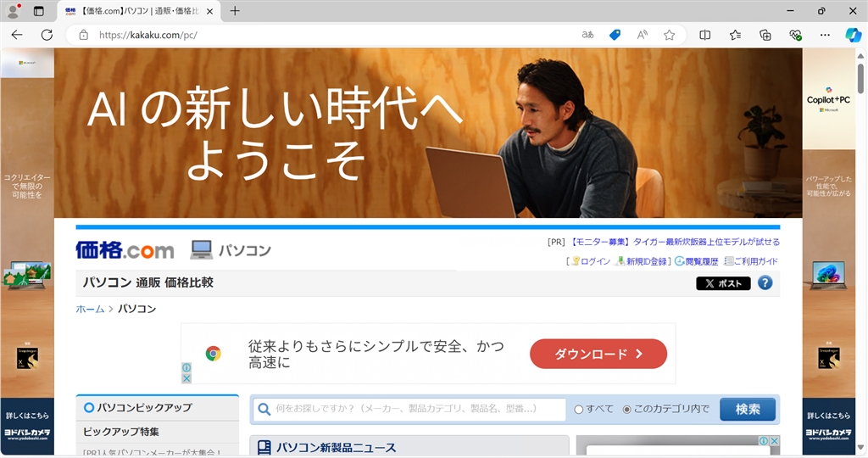Open the tab actions menu icon

[39, 11]
